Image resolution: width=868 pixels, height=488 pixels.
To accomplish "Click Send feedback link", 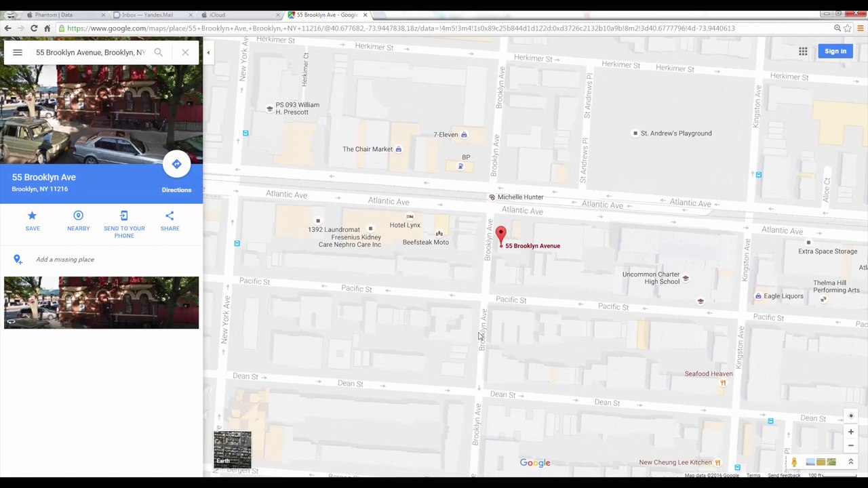I will [784, 476].
